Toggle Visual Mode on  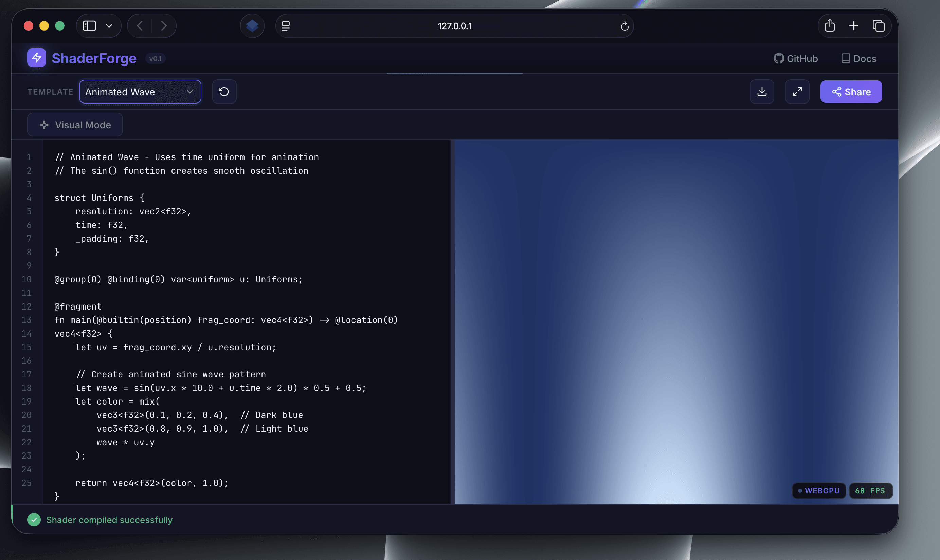pyautogui.click(x=75, y=125)
